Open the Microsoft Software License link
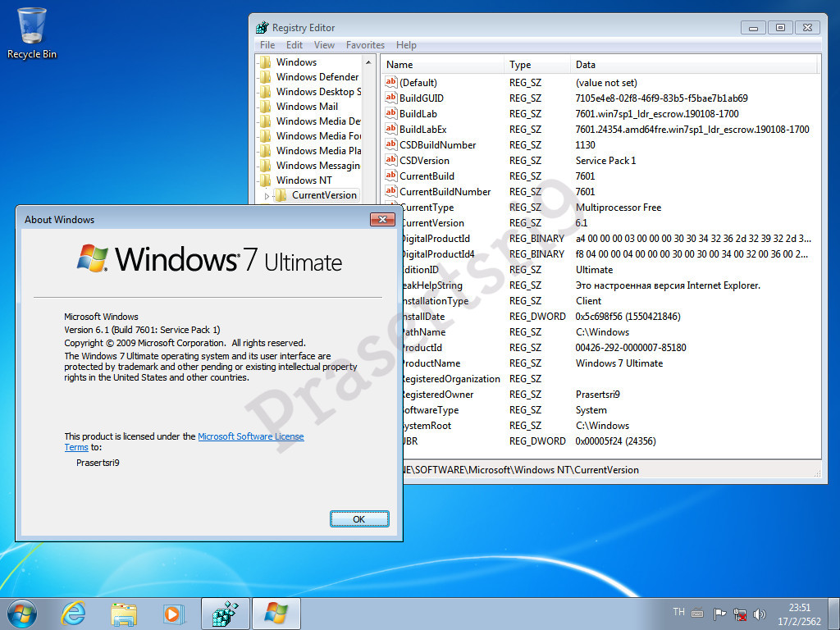Image resolution: width=840 pixels, height=630 pixels. [x=251, y=436]
